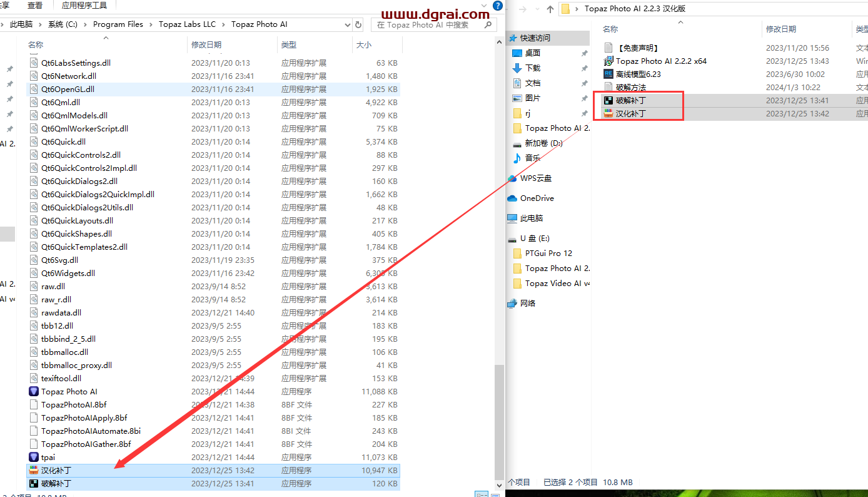Open Topaz Video AI folder in navigation tree
This screenshot has height=497, width=868.
(557, 284)
